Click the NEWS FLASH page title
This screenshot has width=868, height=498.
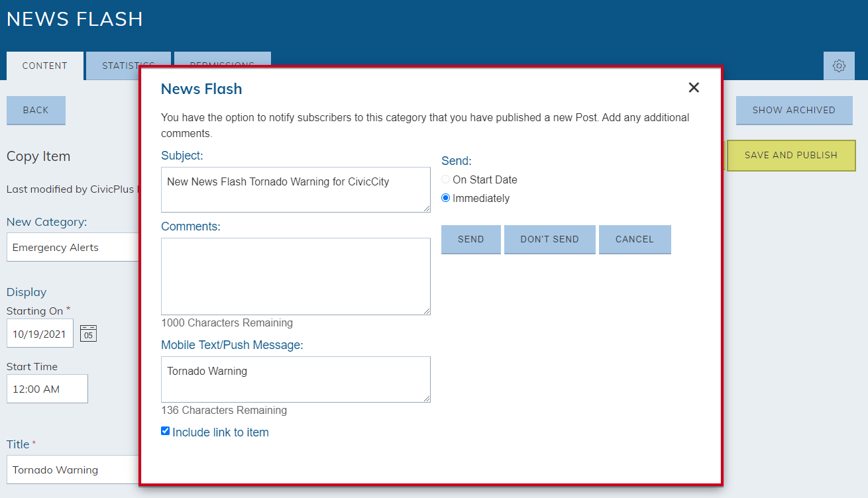pyautogui.click(x=75, y=19)
